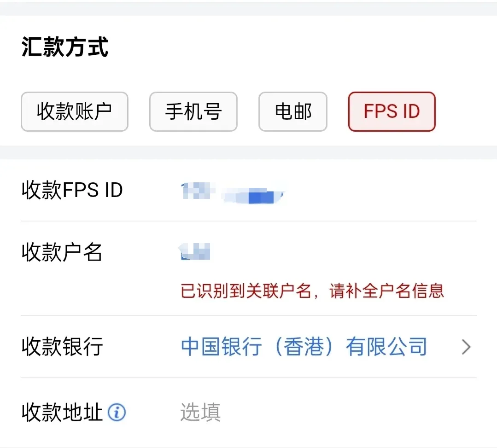
Task: Open bank picker via 中国银行（香港）有限公司
Action: [304, 347]
